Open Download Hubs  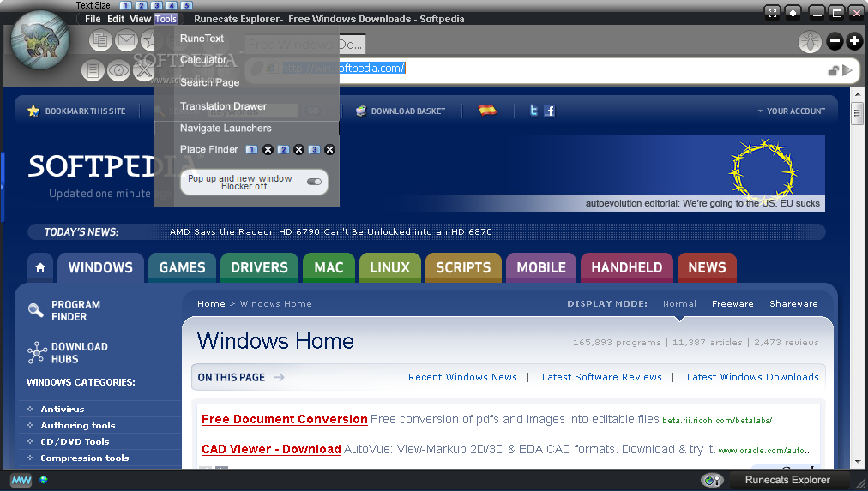pyautogui.click(x=68, y=353)
